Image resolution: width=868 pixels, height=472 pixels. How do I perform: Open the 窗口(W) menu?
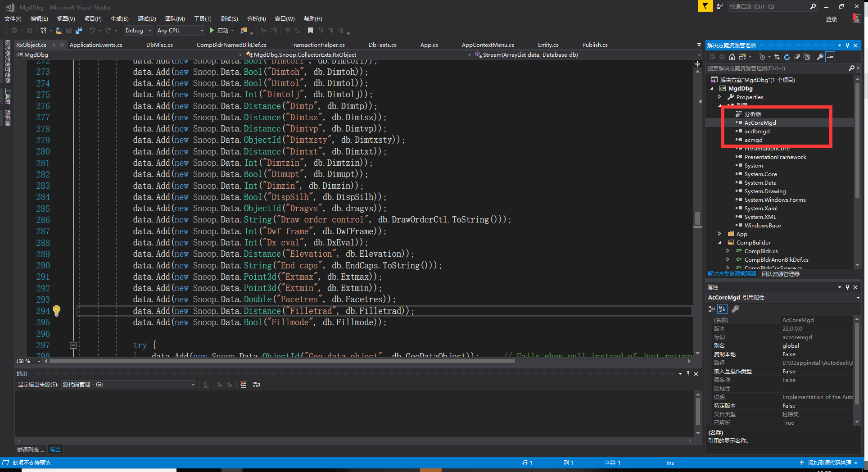285,18
